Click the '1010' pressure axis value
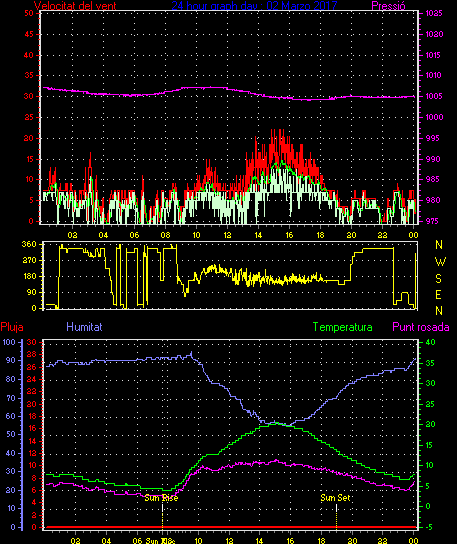 434,75
